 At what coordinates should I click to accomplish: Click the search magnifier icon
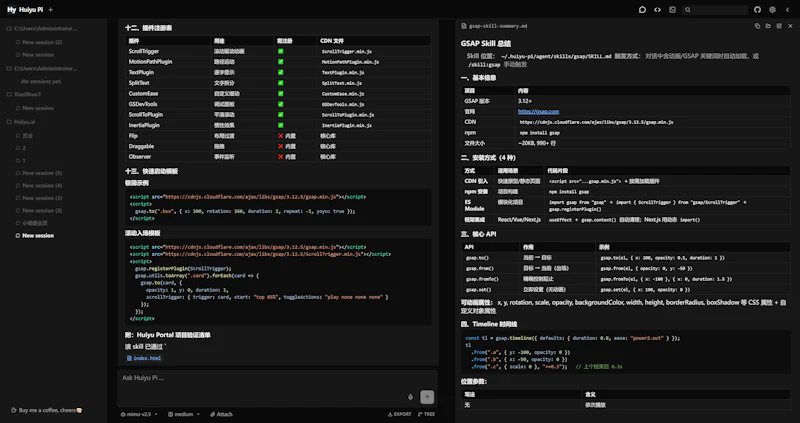pos(688,10)
